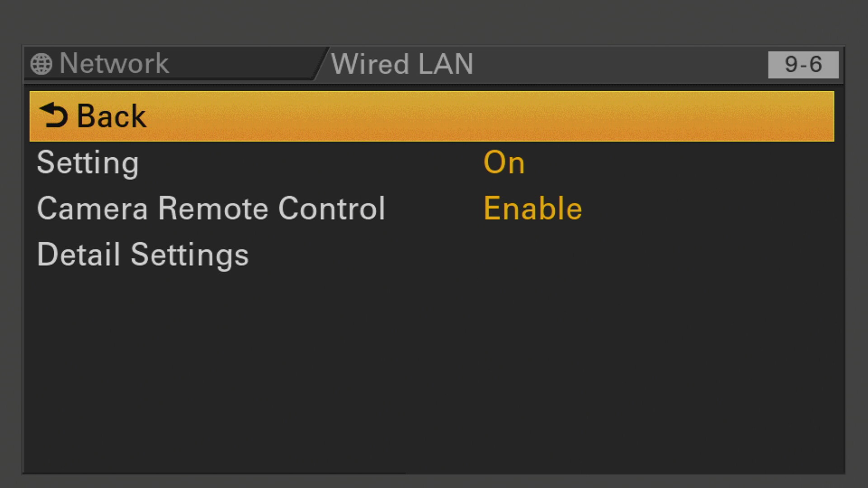
Task: Click the Wired LAN title text
Action: (x=402, y=64)
